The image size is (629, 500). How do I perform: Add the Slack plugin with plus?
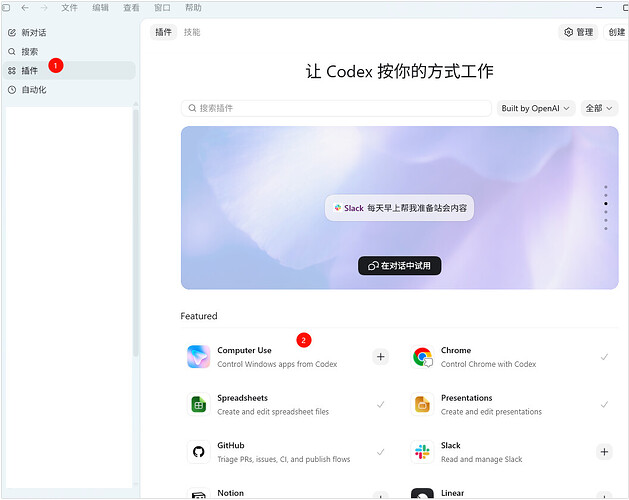604,452
